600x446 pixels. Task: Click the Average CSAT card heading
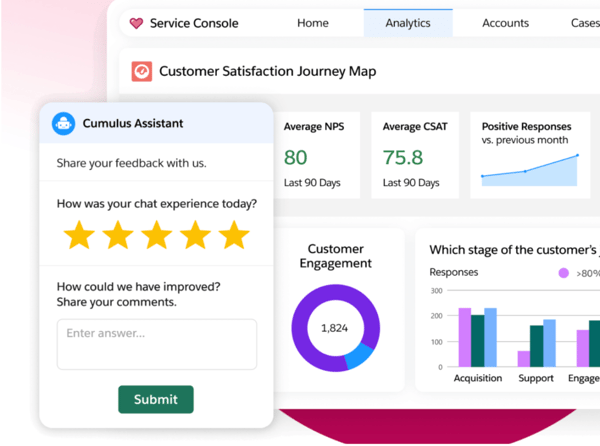coord(415,127)
